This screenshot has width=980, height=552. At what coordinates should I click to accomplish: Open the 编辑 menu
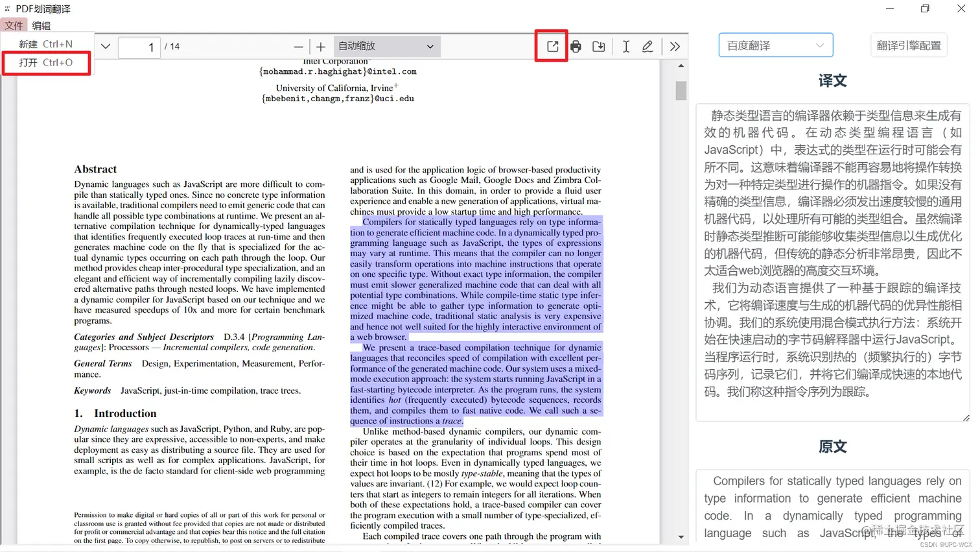[41, 25]
